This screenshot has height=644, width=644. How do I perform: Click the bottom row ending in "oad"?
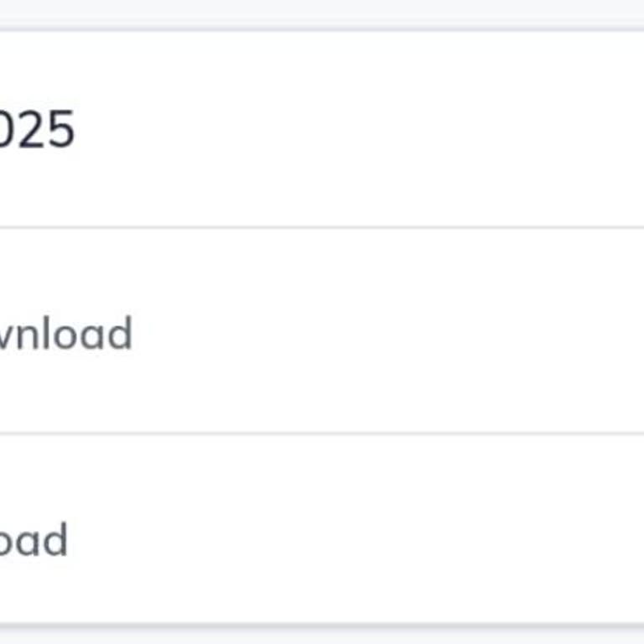(x=34, y=541)
